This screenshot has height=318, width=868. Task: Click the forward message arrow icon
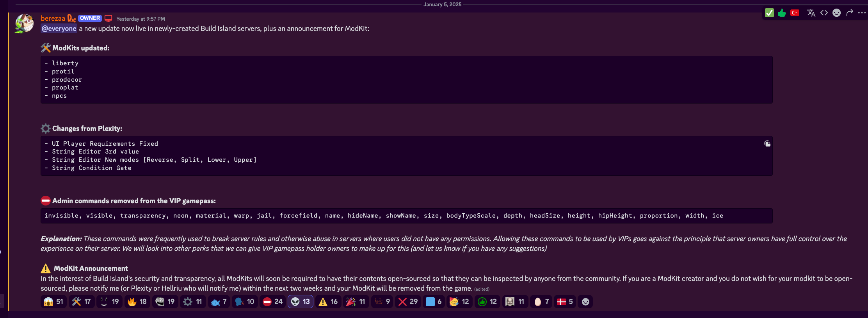849,13
